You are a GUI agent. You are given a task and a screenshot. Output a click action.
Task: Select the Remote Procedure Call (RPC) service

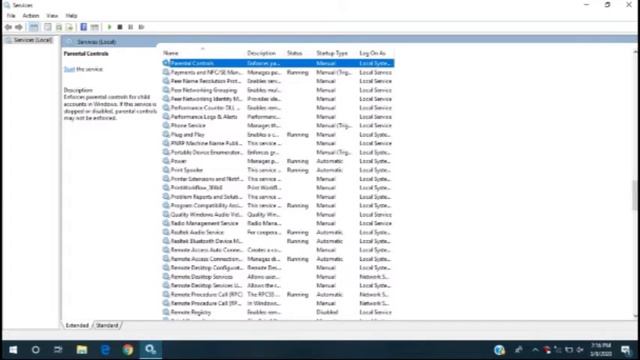click(278, 294)
